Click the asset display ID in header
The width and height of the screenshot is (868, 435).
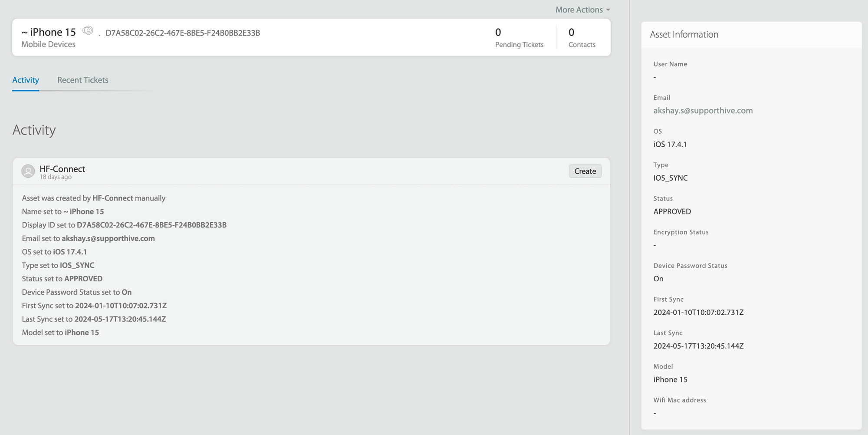coord(183,33)
